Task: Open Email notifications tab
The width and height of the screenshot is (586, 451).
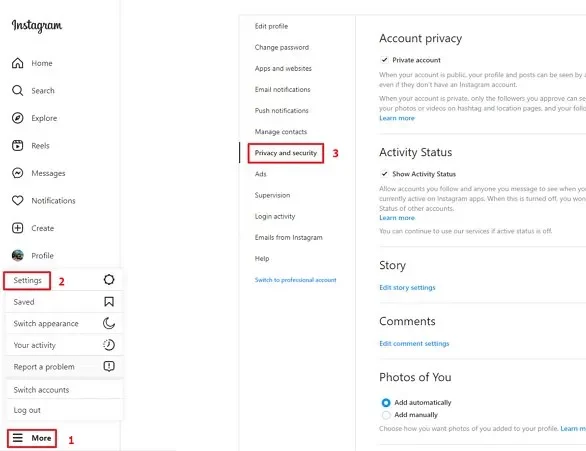Action: [283, 90]
